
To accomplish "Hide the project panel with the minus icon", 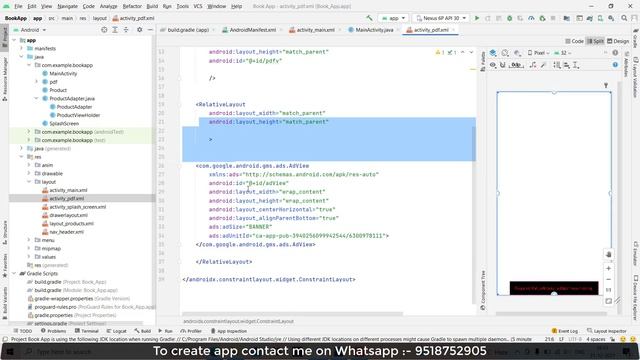I will (x=150, y=30).
